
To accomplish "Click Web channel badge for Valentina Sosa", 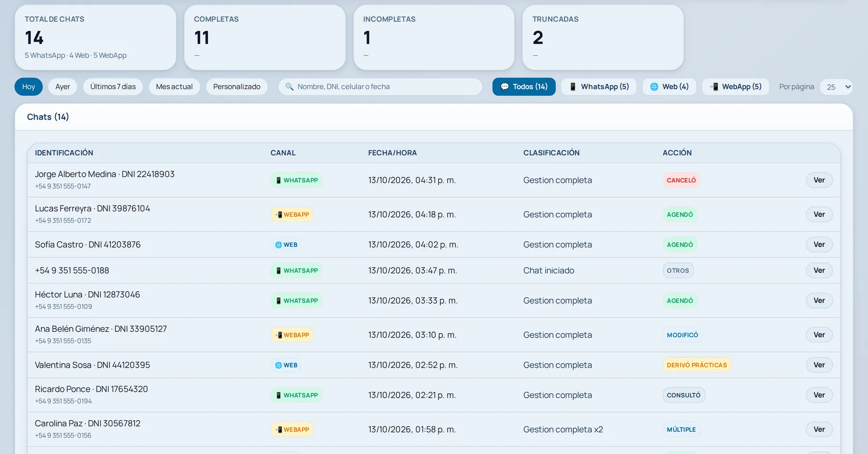I will (286, 365).
